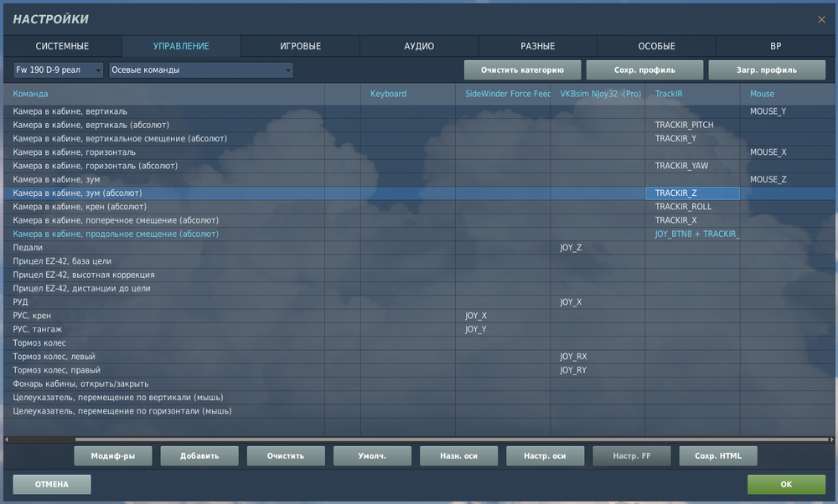
Task: Go to the ВР tab
Action: (x=775, y=46)
